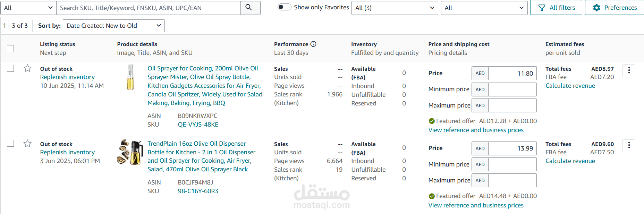This screenshot has width=644, height=214.
Task: View reference and business prices for AED14.48 offer
Action: (x=476, y=205)
